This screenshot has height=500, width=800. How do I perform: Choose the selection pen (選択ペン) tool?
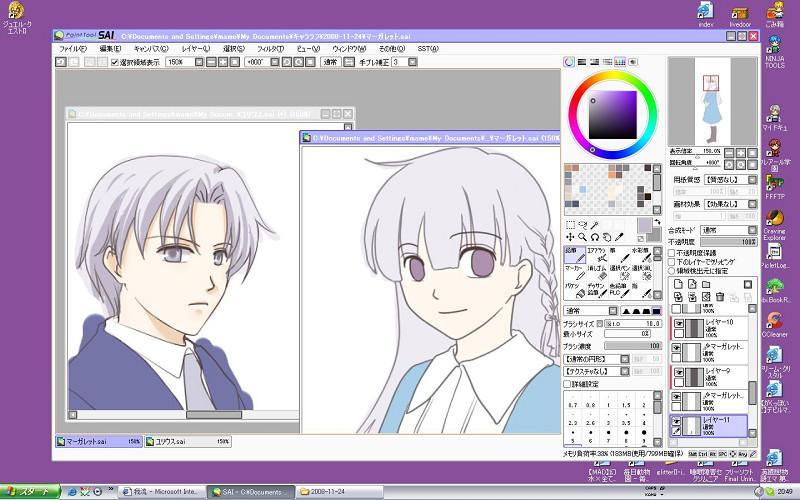point(619,272)
